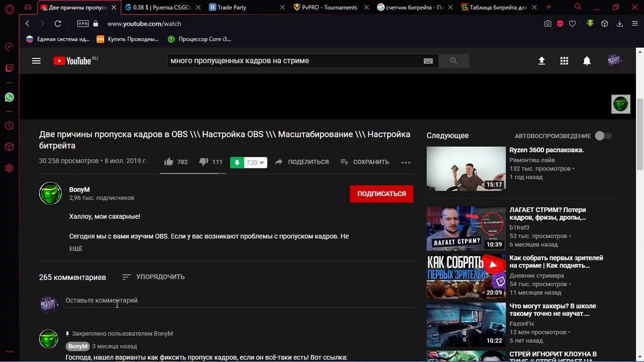Screen dimensions: 644x362
Task: Open the YouTube hamburger guide menu
Action: coord(36,61)
